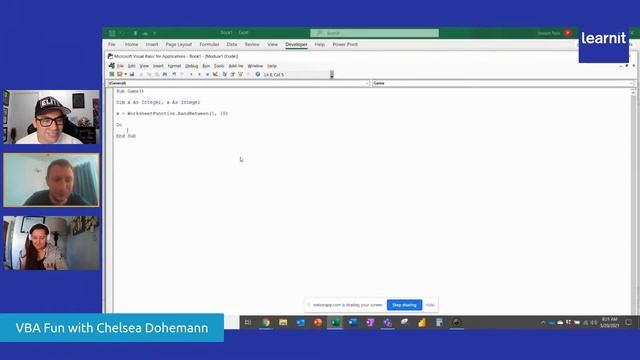Click the blue Help question mark icon
640x360 pixels.
(258, 74)
